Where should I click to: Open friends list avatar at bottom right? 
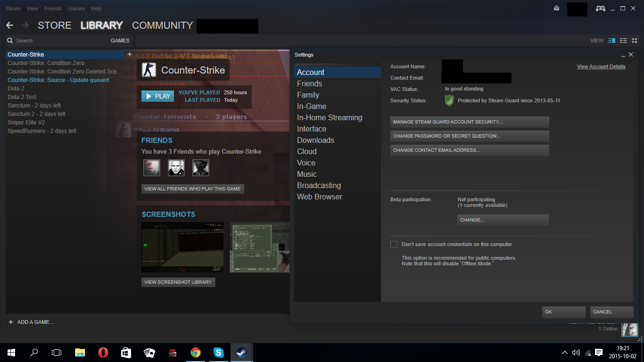click(x=630, y=329)
